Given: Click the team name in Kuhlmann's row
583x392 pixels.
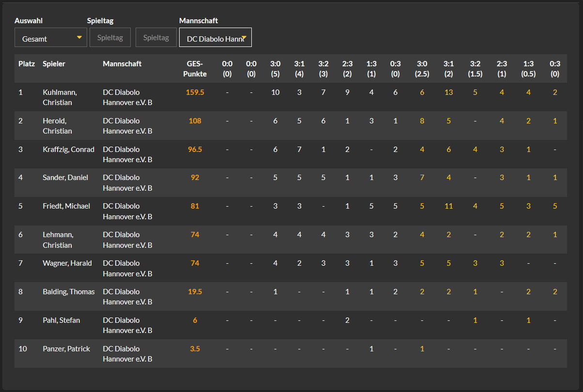Looking at the screenshot, I should coord(127,97).
